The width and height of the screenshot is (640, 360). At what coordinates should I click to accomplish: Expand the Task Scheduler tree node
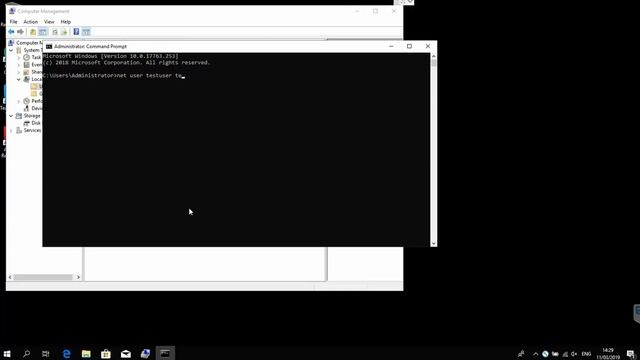pos(18,58)
